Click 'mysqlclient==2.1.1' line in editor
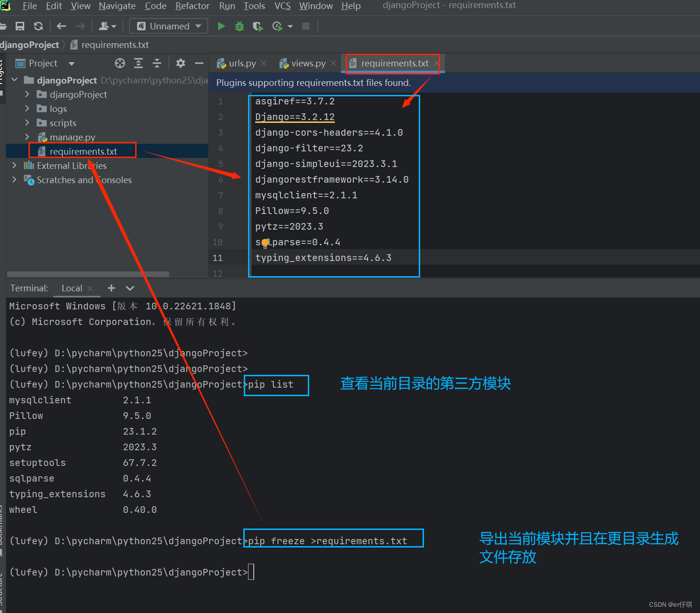700x613 pixels. (x=306, y=195)
